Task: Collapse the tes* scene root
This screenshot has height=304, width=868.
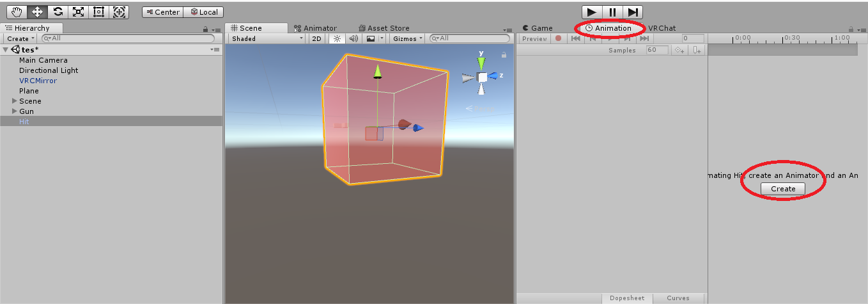Action: coord(6,49)
